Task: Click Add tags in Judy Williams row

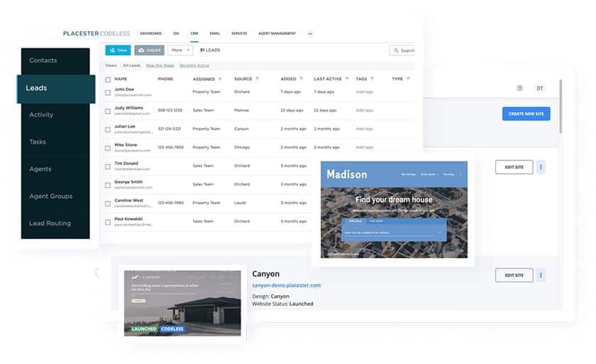Action: (364, 110)
